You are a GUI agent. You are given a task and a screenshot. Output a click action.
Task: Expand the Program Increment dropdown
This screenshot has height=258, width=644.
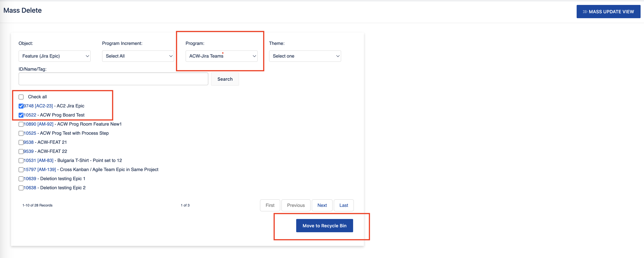click(138, 56)
